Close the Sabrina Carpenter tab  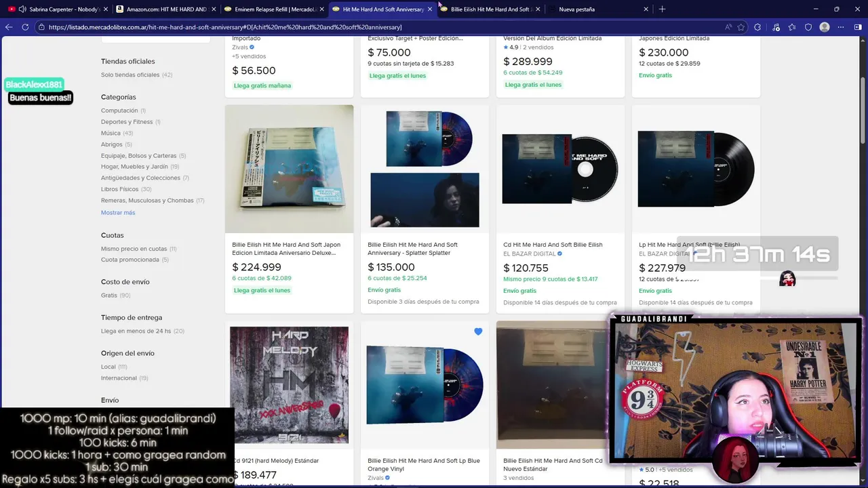[106, 9]
